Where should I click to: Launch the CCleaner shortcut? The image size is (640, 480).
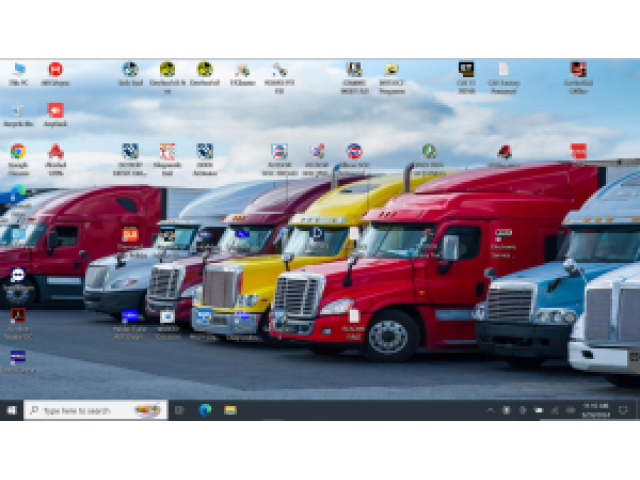pos(242,71)
